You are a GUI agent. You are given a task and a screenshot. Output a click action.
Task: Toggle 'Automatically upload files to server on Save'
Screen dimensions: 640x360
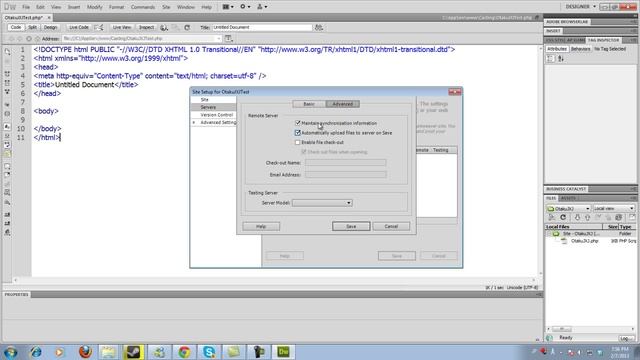[x=298, y=133]
